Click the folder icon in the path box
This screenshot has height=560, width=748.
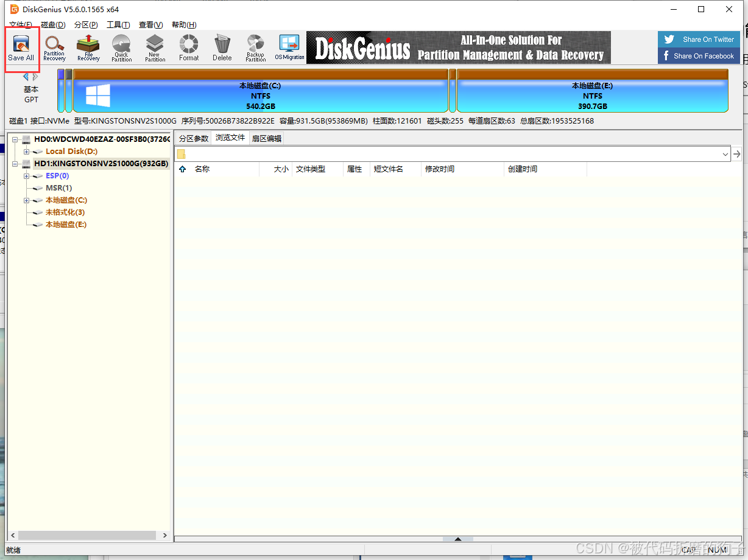point(181,154)
